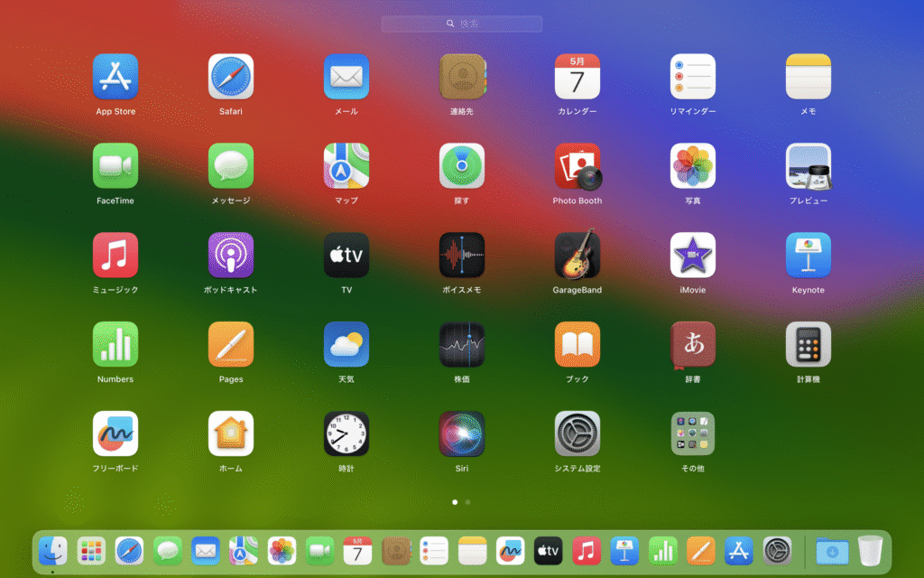Open Messages from the Dock
Screen dimensions: 924x578
(167, 551)
